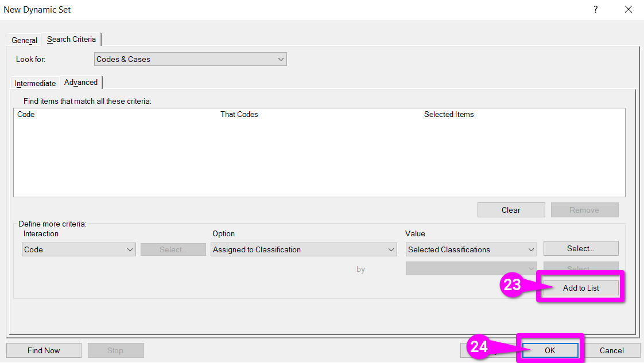This screenshot has width=644, height=363.
Task: Expand the Look for dropdown
Action: point(190,59)
